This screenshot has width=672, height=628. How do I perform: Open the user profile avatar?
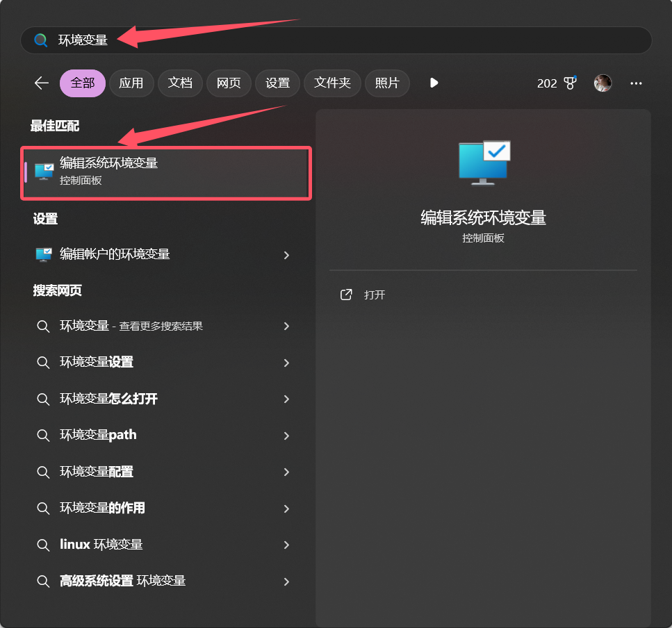[x=603, y=83]
